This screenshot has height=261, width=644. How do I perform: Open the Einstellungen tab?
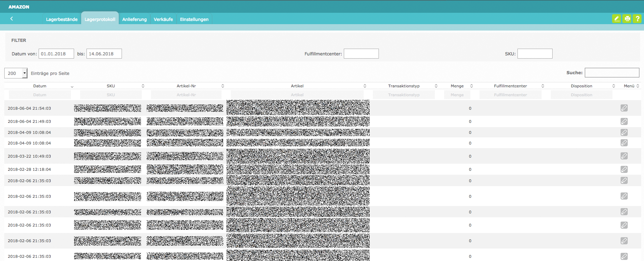(x=194, y=19)
